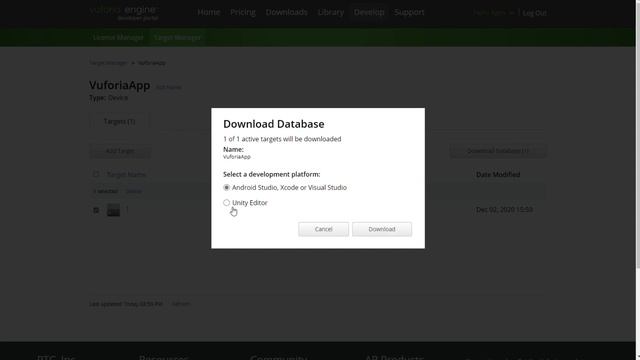Open the Pricing nav item

click(x=243, y=12)
